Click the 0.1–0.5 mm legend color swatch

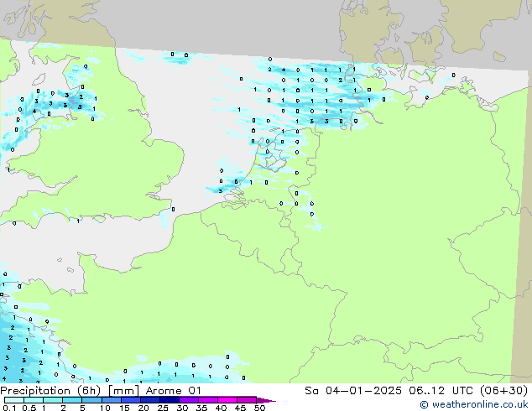[14, 400]
